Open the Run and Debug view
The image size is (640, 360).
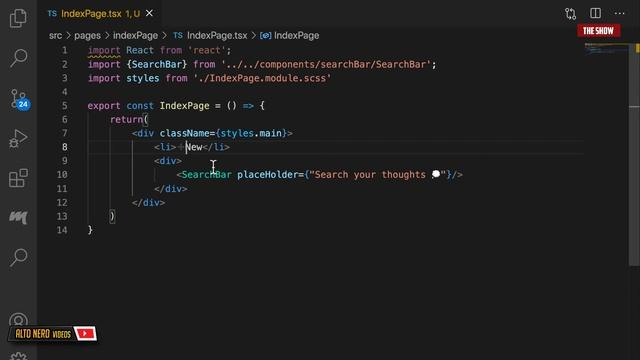coord(18,138)
